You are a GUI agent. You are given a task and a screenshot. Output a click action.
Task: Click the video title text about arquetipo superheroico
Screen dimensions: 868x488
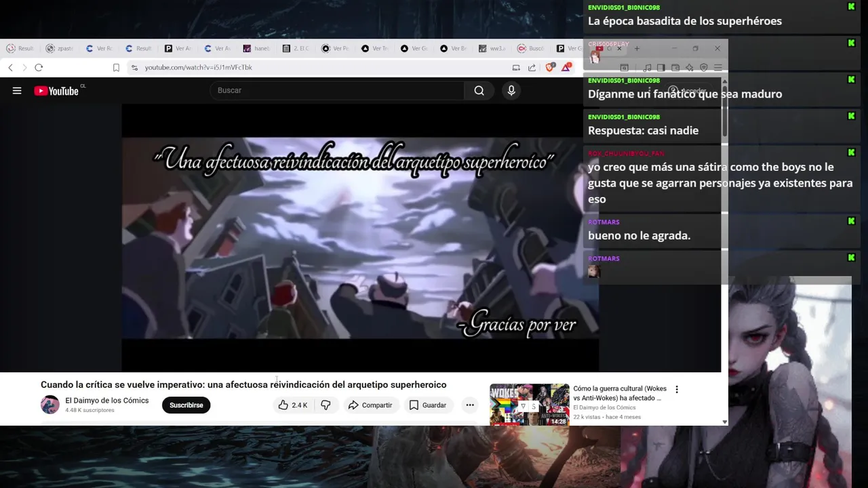[x=243, y=385]
